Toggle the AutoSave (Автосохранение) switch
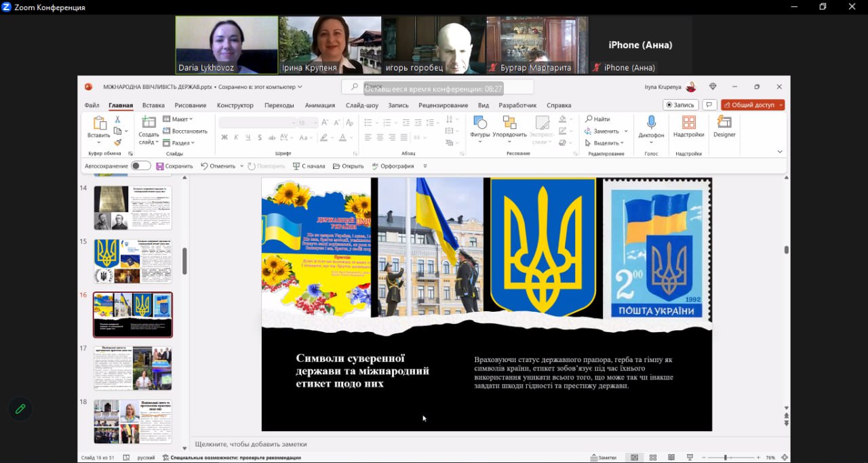 pyautogui.click(x=140, y=166)
